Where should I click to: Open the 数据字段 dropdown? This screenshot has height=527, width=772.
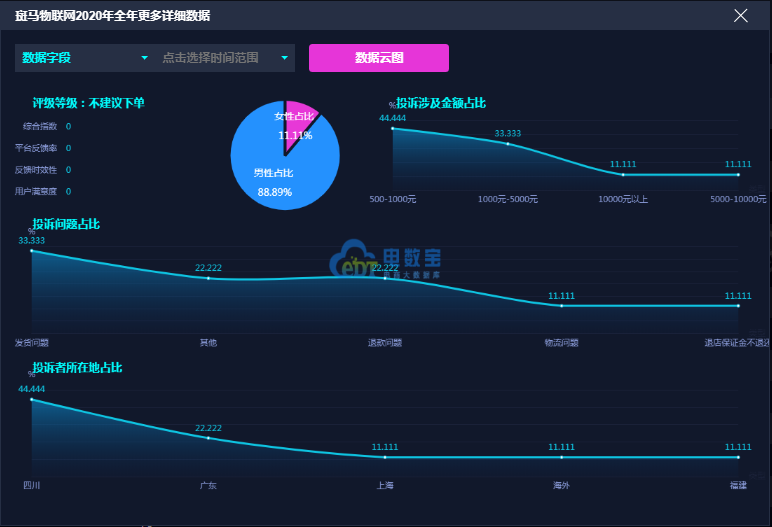pos(85,58)
